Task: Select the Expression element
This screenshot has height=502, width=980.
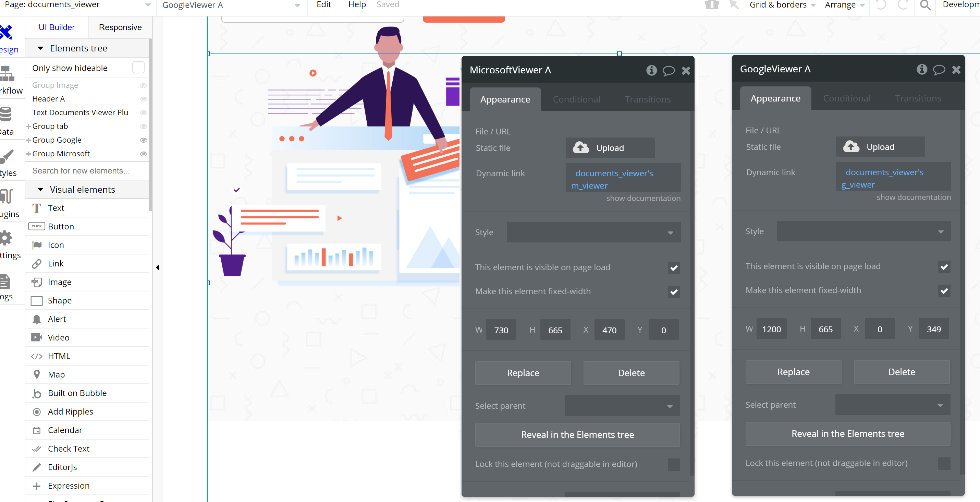Action: pyautogui.click(x=87, y=486)
